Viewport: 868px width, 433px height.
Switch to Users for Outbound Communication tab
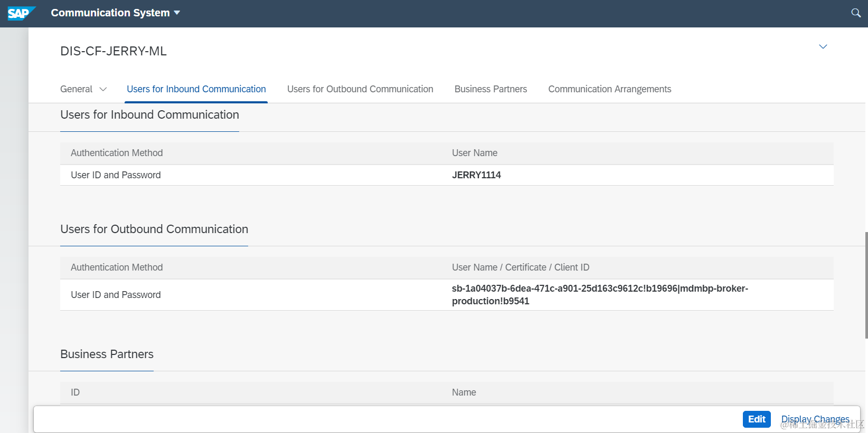click(x=360, y=89)
